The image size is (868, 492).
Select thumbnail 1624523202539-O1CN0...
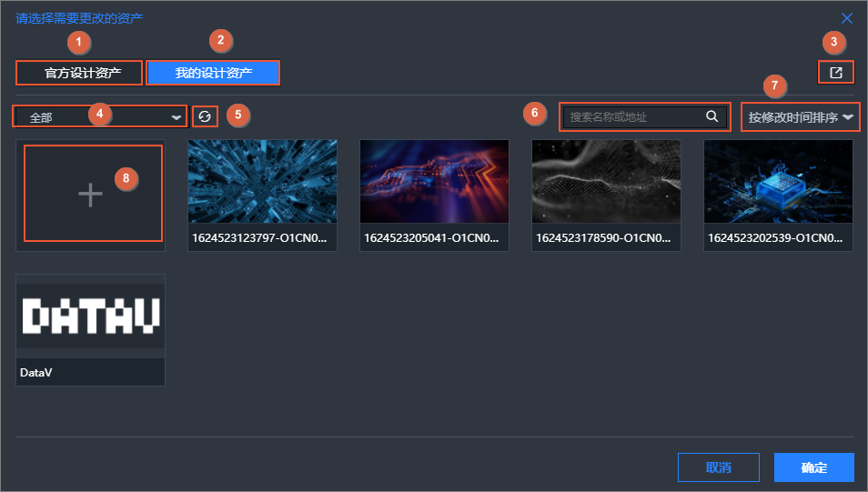pos(778,182)
